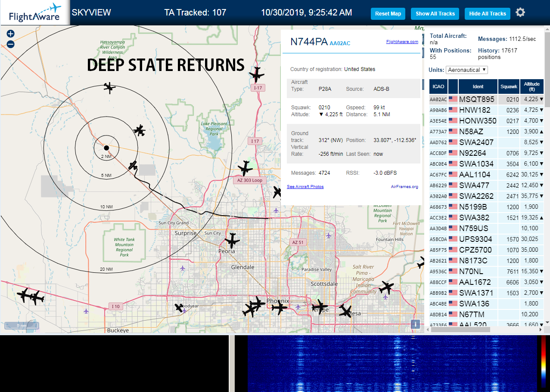550x392 pixels.
Task: Select the N8173C aircraft row
Action: (486, 261)
